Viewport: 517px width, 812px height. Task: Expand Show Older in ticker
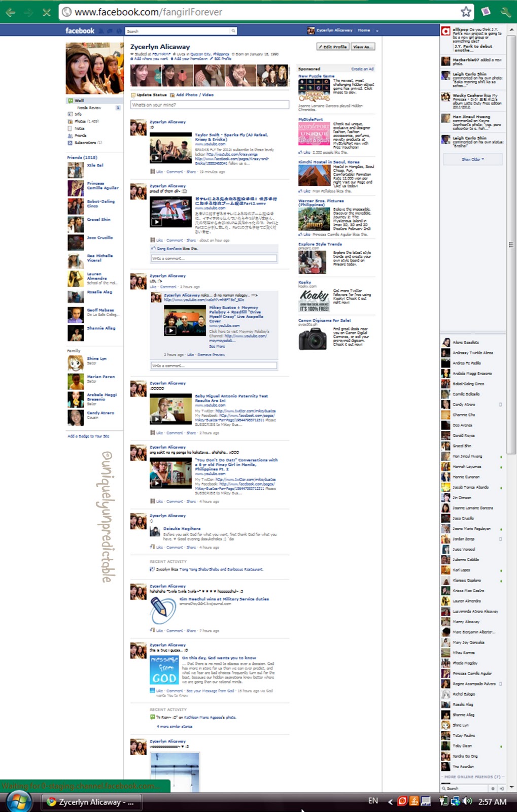tap(473, 159)
